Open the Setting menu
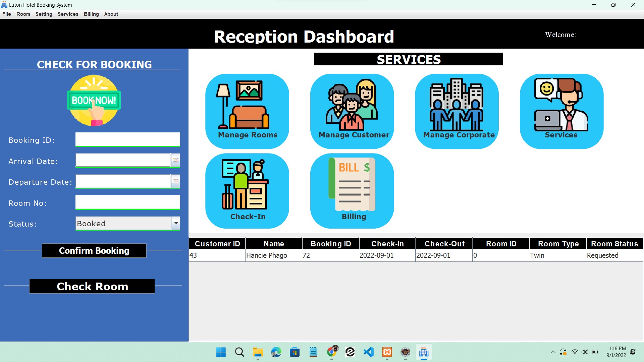This screenshot has height=362, width=644. pos(44,14)
